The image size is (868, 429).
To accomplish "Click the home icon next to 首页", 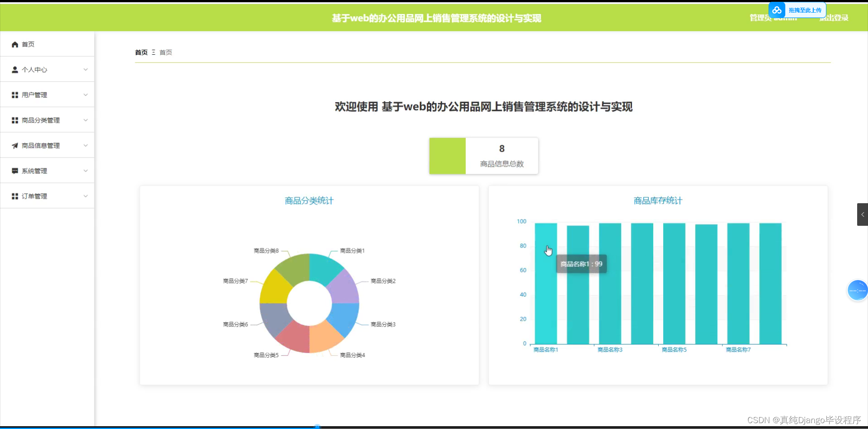I will (15, 44).
